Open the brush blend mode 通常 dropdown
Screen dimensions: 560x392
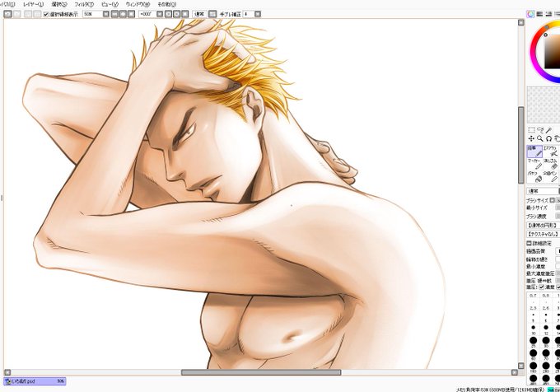pos(543,191)
